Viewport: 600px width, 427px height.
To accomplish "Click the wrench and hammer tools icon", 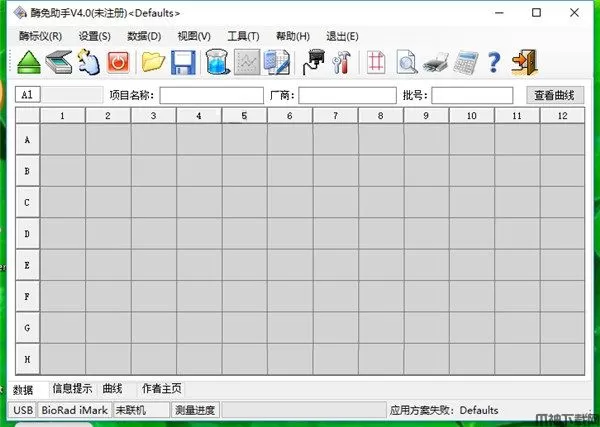I will [342, 62].
